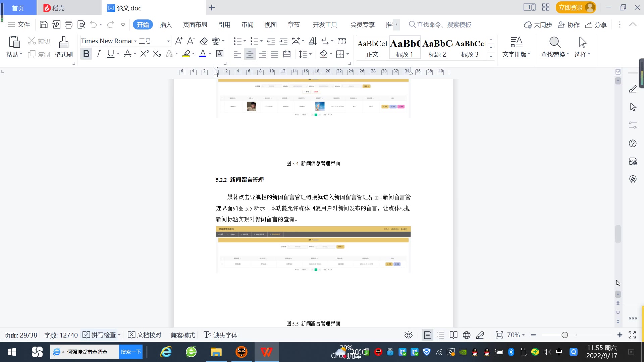The height and width of the screenshot is (362, 644).
Task: Click the zoom slider handle
Action: coord(565,335)
